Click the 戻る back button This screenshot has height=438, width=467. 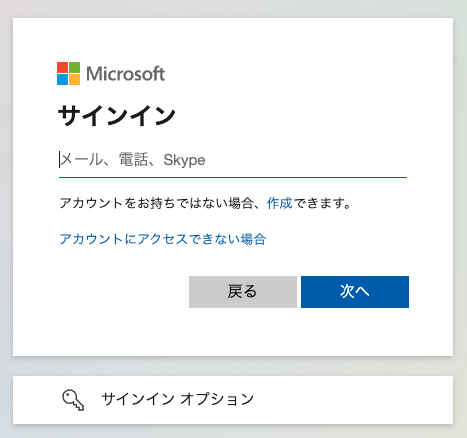[243, 292]
